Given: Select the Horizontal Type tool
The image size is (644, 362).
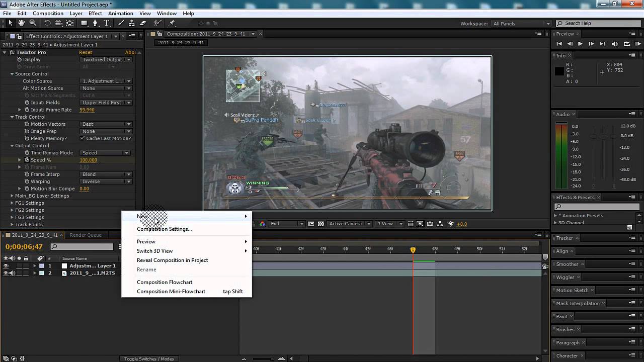Looking at the screenshot, I should (107, 23).
